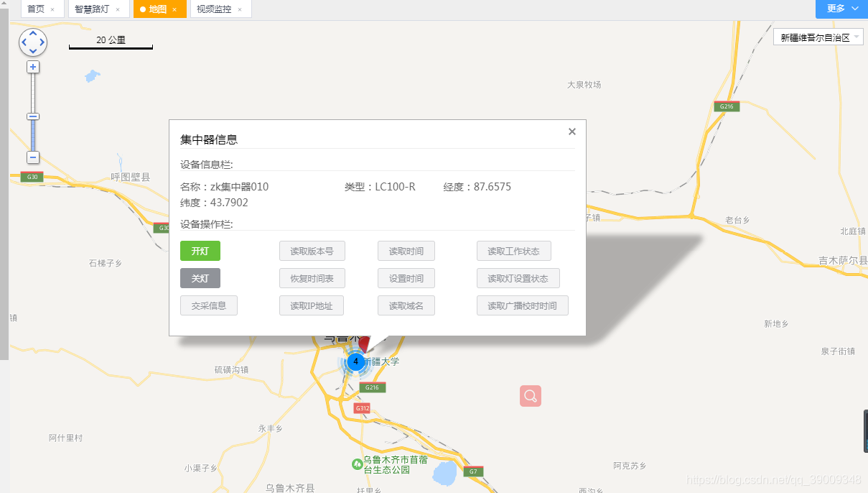Pan the map east with compass arrow
868x493 pixels.
pyautogui.click(x=42, y=43)
